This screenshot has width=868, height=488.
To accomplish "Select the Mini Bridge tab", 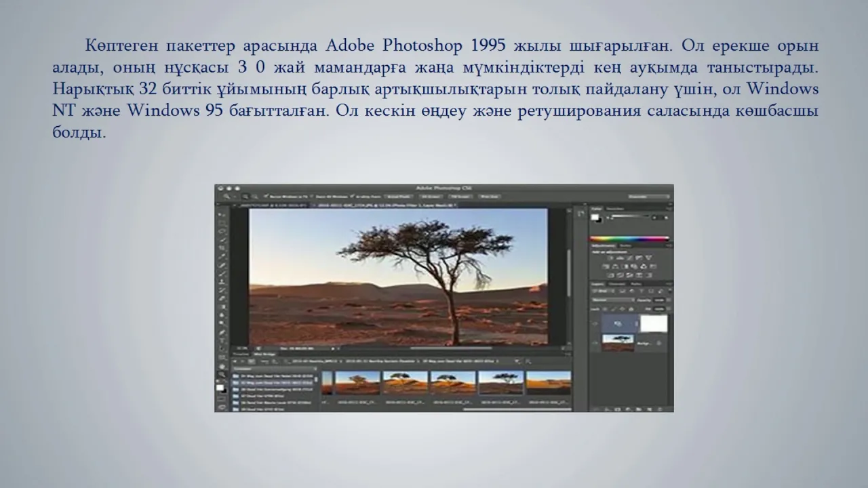I will [x=264, y=354].
